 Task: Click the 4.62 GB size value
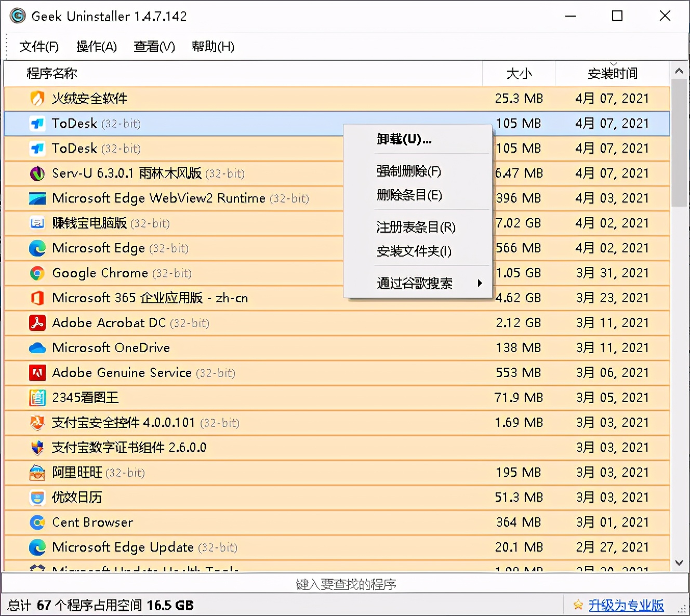(519, 298)
